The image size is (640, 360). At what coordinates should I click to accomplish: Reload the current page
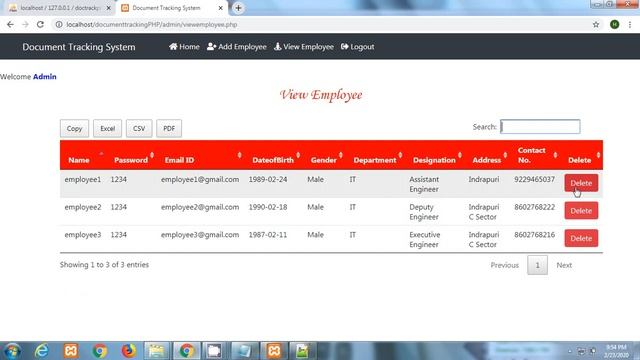[x=40, y=24]
